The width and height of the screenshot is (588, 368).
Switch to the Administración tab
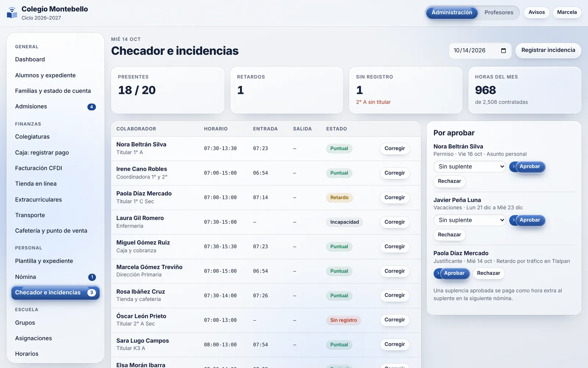(452, 13)
